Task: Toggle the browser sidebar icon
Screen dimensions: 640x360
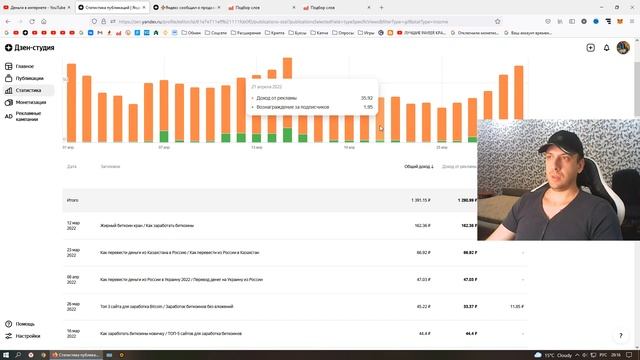Action: pyautogui.click(x=572, y=21)
